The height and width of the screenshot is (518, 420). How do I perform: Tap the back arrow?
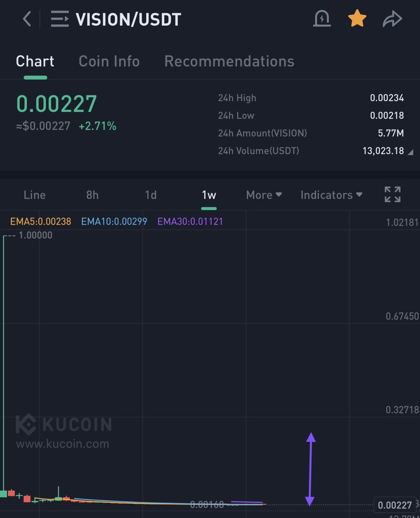tap(26, 19)
